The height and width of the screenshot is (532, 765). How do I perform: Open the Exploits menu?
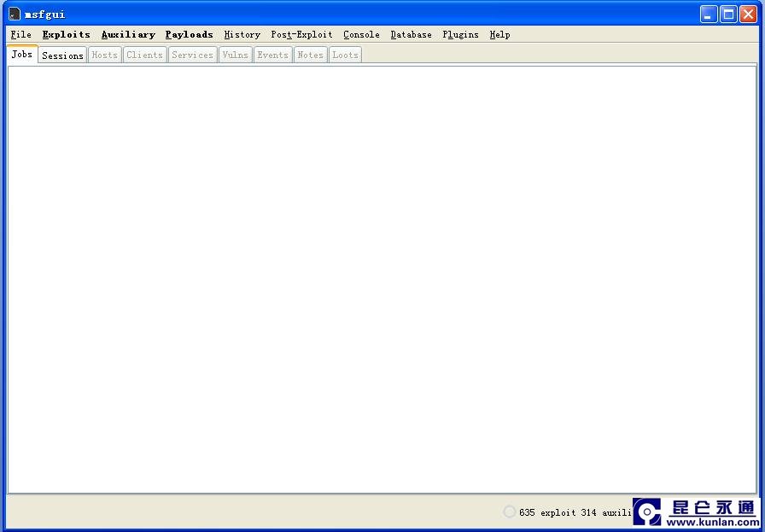click(66, 35)
